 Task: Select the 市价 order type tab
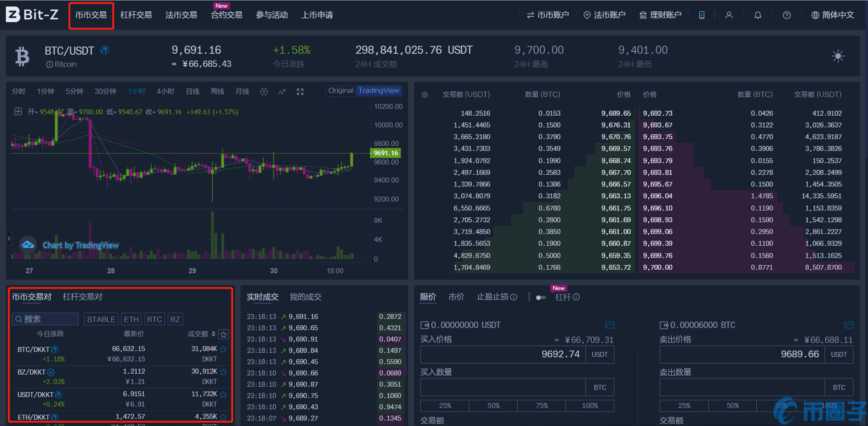tap(456, 297)
